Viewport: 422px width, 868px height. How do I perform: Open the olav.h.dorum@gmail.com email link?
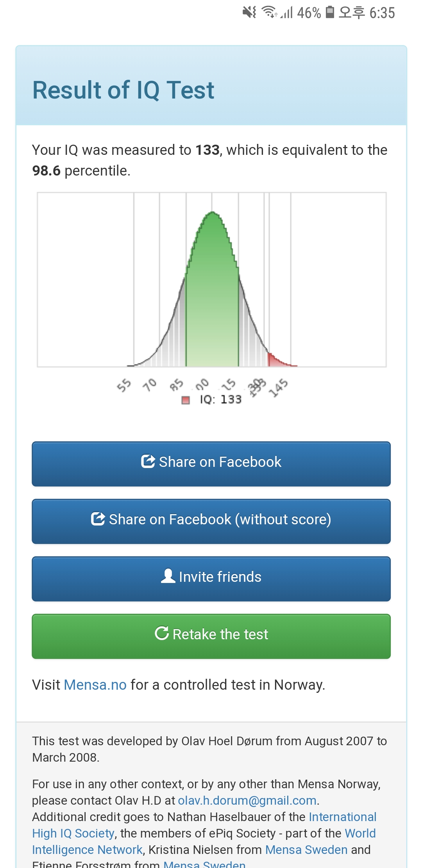tap(247, 800)
